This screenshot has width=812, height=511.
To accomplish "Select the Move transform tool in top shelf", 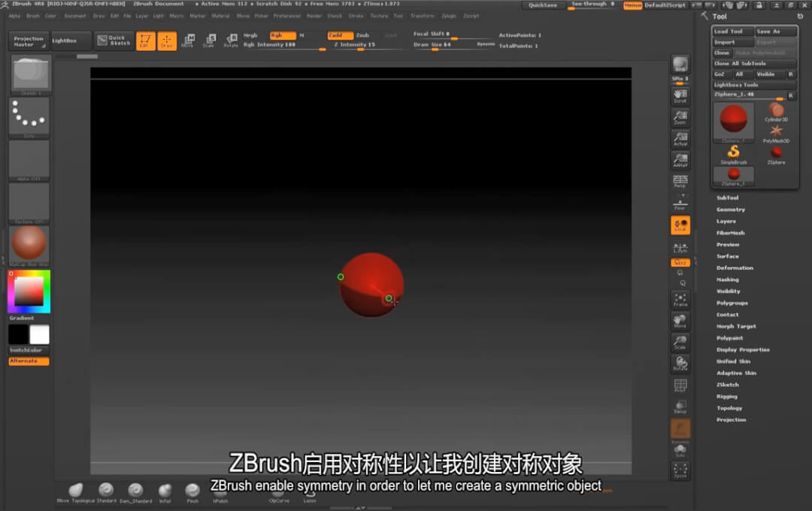I will click(187, 41).
